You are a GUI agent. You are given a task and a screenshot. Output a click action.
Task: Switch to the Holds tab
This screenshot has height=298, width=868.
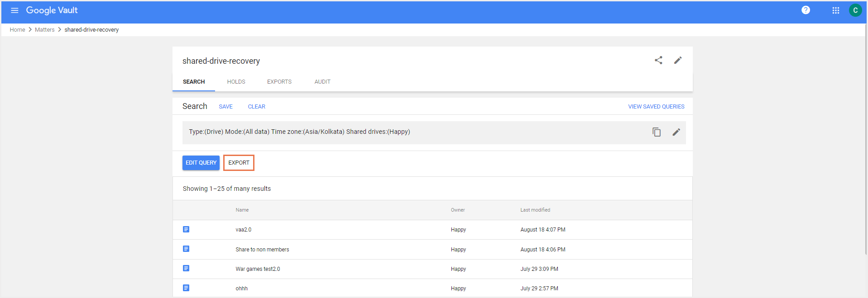click(236, 82)
